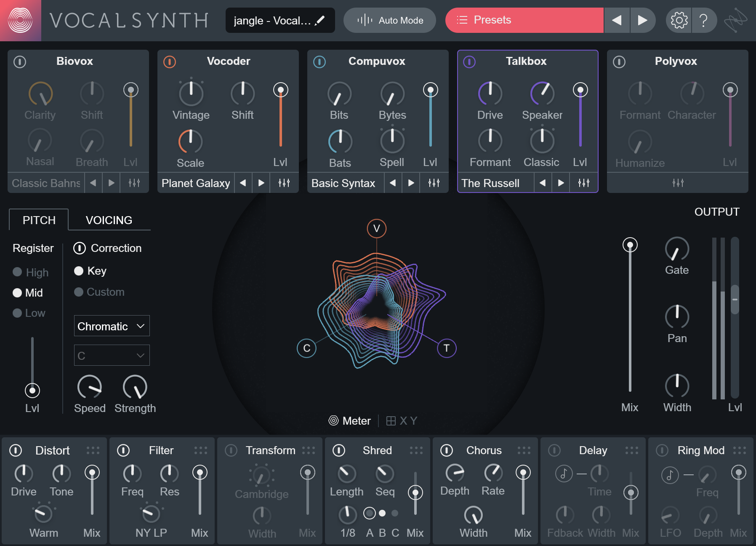Screen dimensions: 756x546
Task: Click the output Gate knob
Action: tap(677, 249)
